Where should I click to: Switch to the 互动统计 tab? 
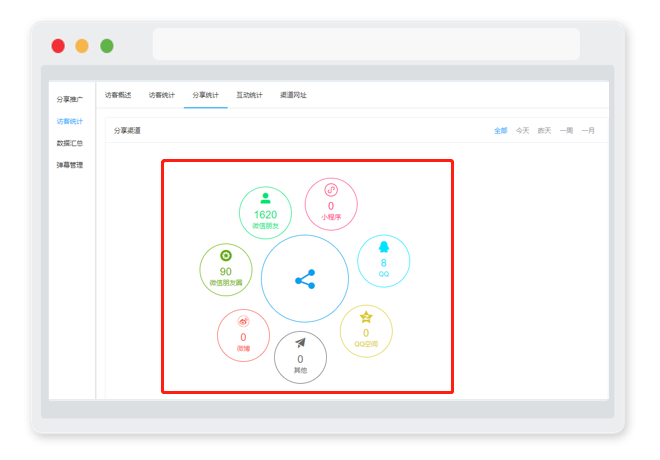[x=249, y=95]
